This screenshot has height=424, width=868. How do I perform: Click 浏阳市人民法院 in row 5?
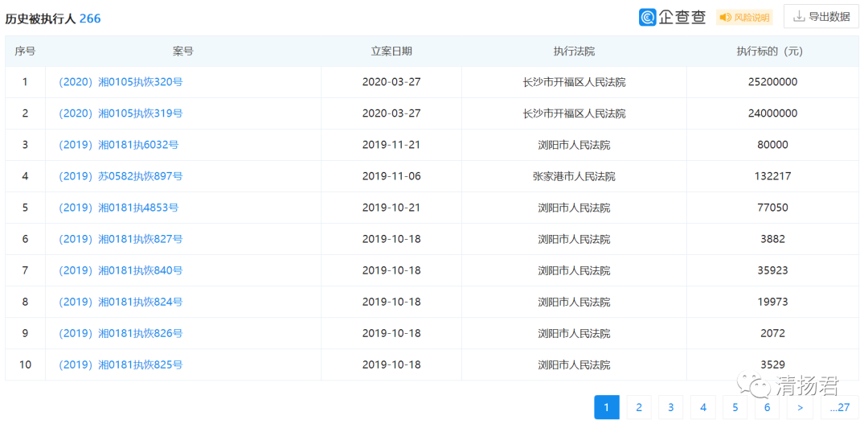(x=574, y=208)
